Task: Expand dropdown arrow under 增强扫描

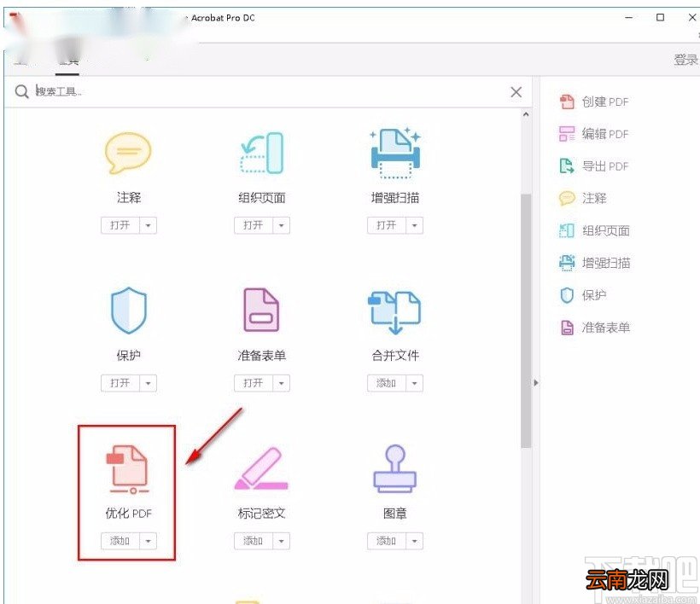Action: (x=414, y=225)
